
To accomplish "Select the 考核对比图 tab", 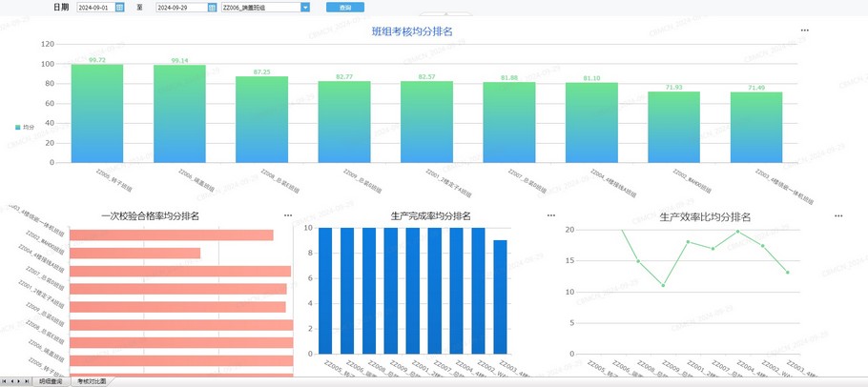I will click(92, 381).
